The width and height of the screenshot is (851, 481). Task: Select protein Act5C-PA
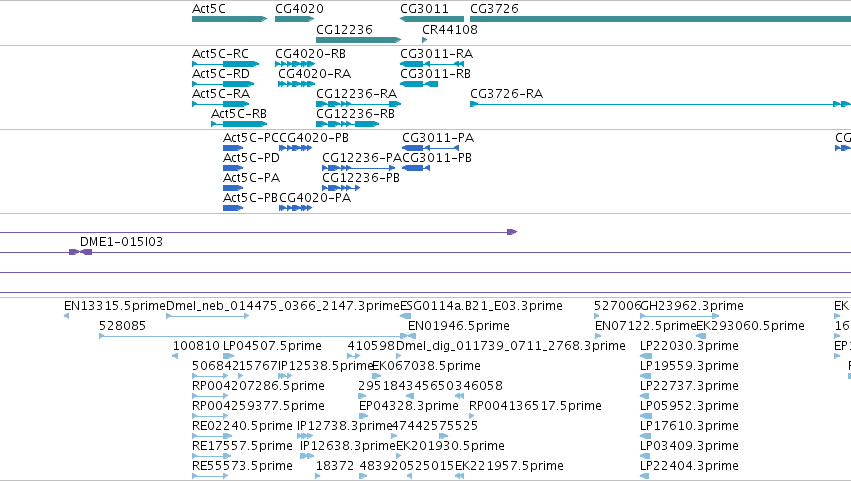[233, 188]
